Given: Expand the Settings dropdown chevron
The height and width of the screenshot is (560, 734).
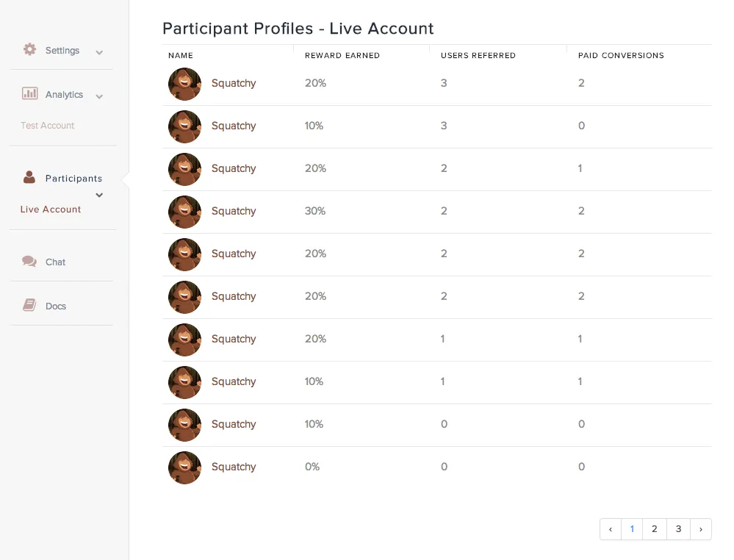Looking at the screenshot, I should [x=99, y=52].
